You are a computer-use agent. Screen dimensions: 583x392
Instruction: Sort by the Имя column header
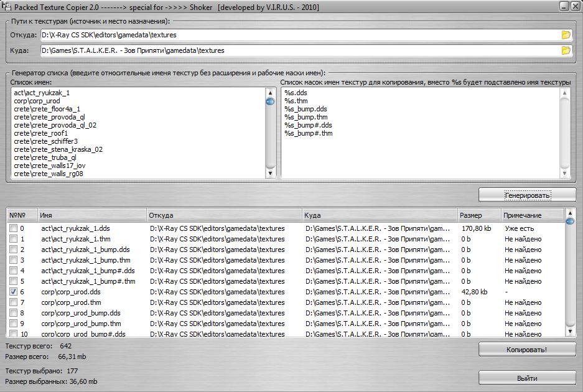click(91, 215)
